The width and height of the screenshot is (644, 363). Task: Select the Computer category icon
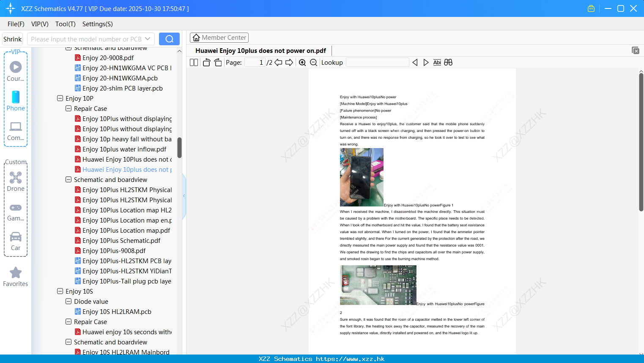[16, 126]
